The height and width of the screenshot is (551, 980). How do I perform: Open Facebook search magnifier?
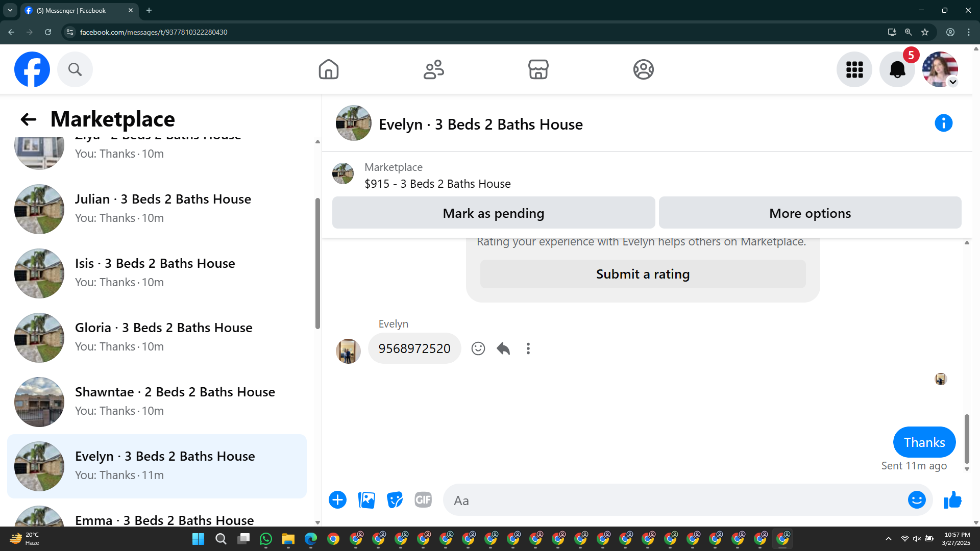tap(75, 69)
